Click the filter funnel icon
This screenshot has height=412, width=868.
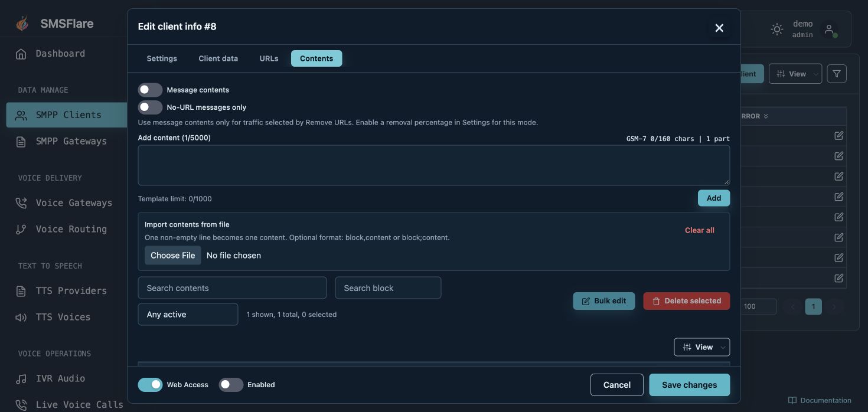coord(837,74)
